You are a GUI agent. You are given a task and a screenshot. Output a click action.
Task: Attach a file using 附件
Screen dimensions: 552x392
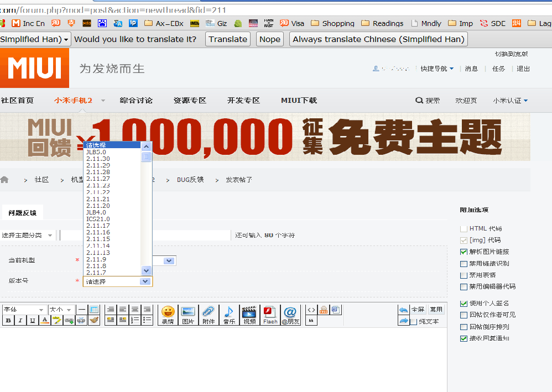[x=209, y=315]
